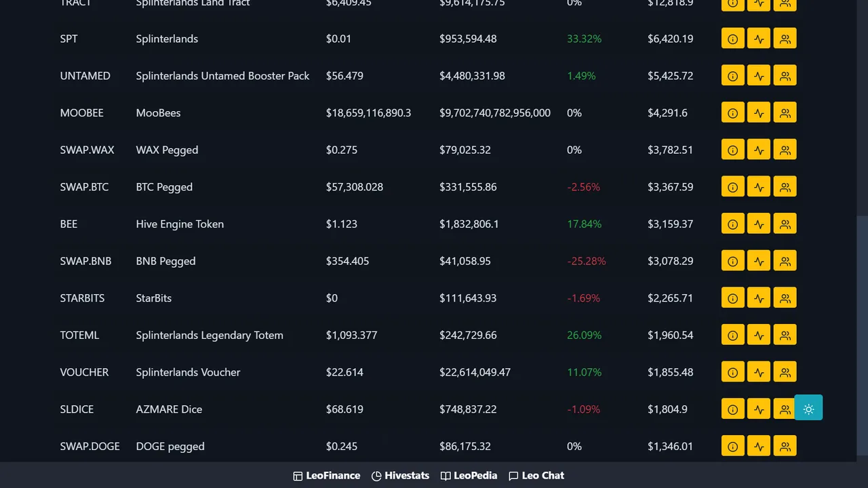View holders of SWAP.WAX
868x488 pixels.
[x=785, y=150]
